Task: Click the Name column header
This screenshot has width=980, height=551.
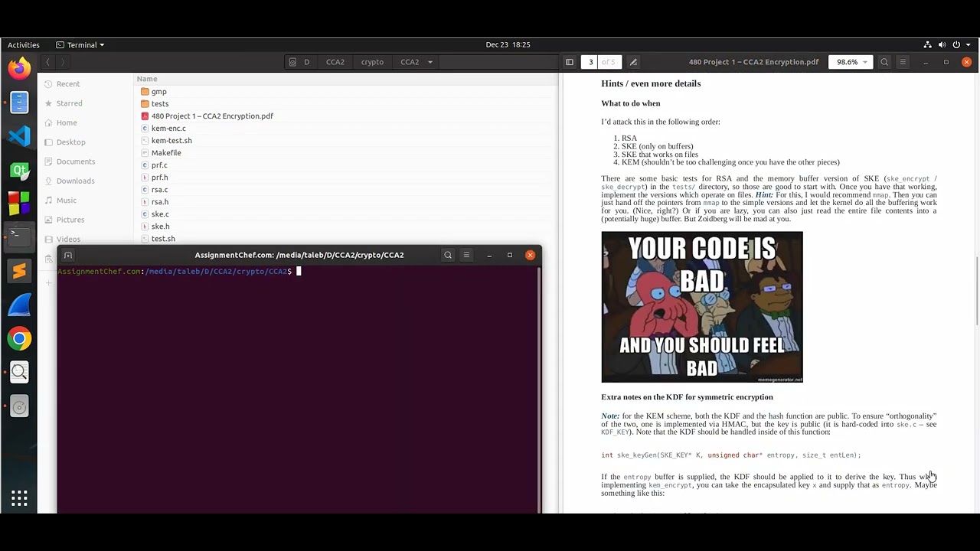Action: pos(147,79)
